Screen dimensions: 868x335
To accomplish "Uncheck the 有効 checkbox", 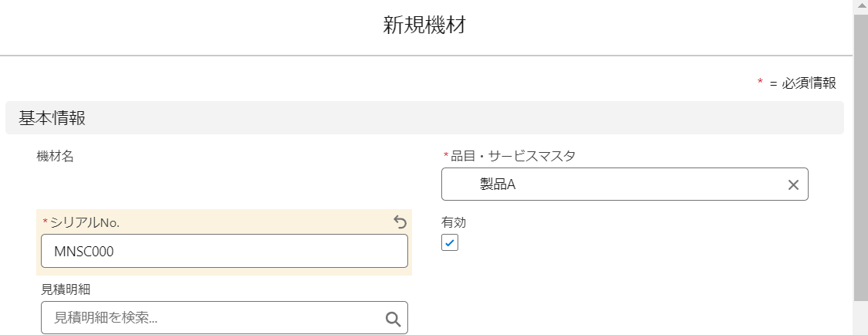I will (x=450, y=243).
